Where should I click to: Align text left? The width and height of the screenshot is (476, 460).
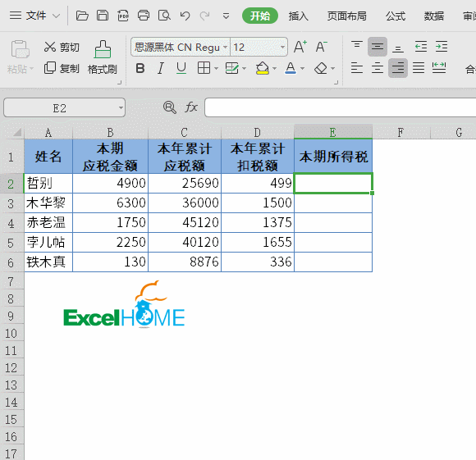pyautogui.click(x=357, y=67)
